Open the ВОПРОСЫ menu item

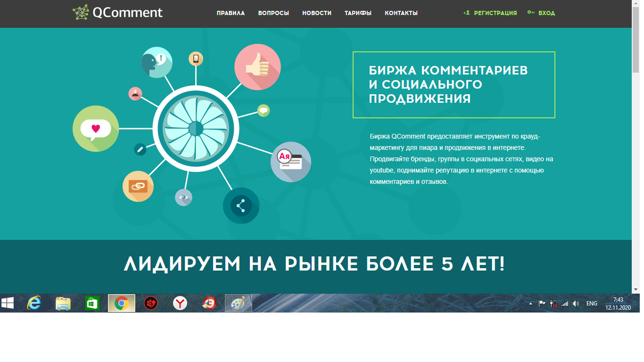coord(274,13)
